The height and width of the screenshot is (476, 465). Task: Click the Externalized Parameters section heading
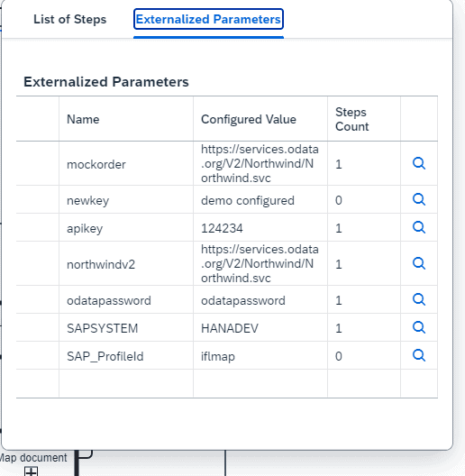click(106, 82)
